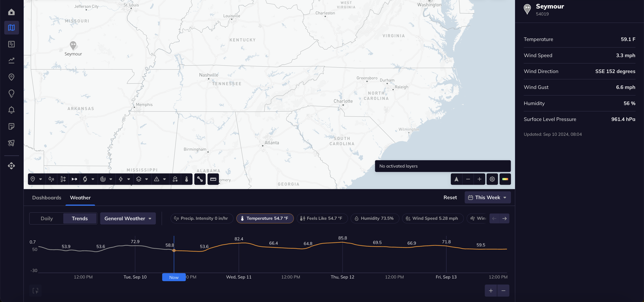Click the Now marker on timeline
This screenshot has height=302, width=644.
click(x=174, y=277)
